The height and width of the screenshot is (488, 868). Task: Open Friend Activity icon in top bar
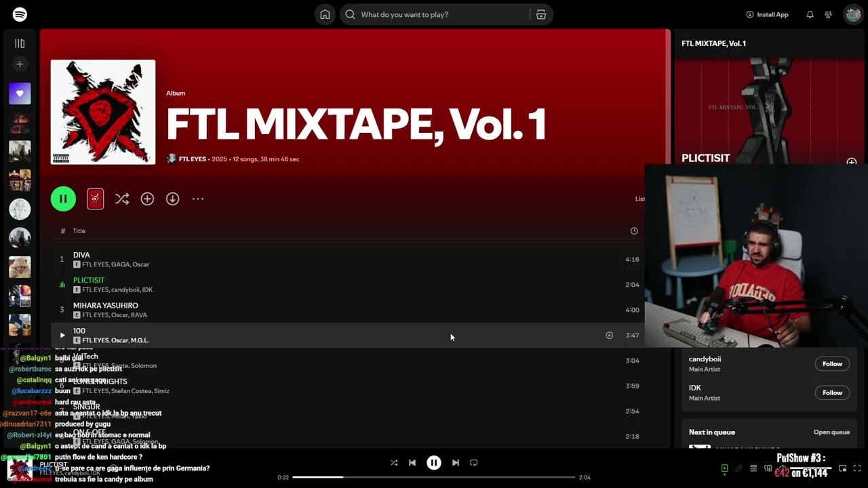coord(828,14)
